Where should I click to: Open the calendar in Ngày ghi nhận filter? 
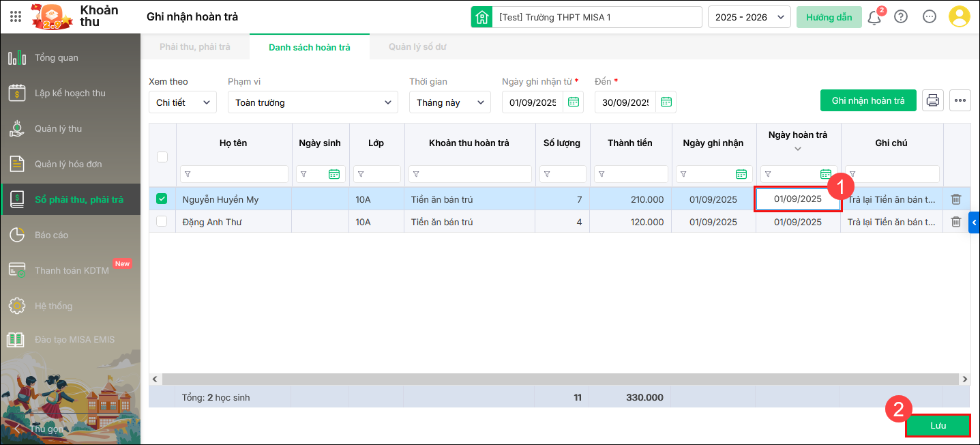[741, 174]
